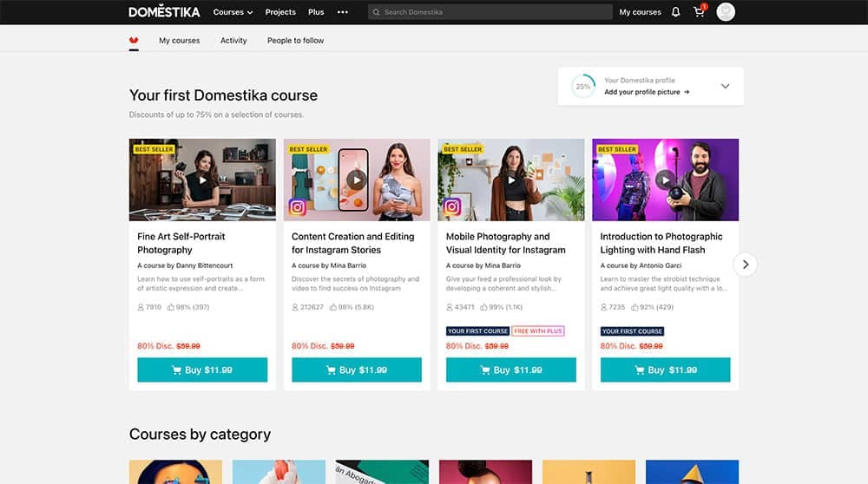Click the students icon showing 212627
Image resolution: width=868 pixels, height=484 pixels.
[295, 307]
